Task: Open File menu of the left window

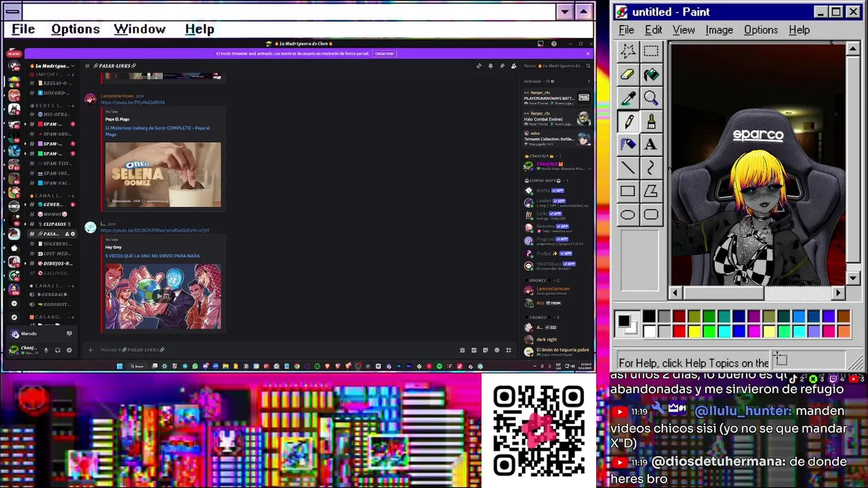Action: pos(23,29)
